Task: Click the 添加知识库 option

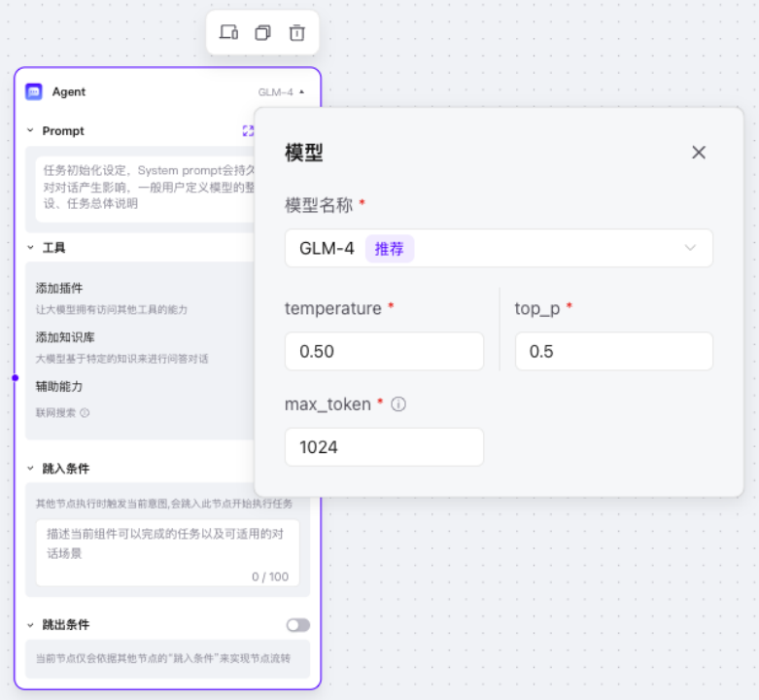Action: coord(65,337)
